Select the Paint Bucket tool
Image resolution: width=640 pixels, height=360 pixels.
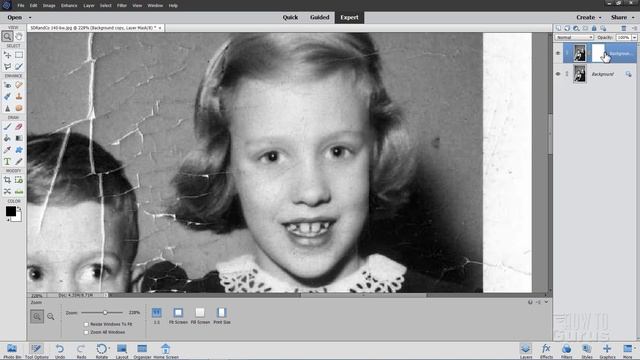pos(7,138)
